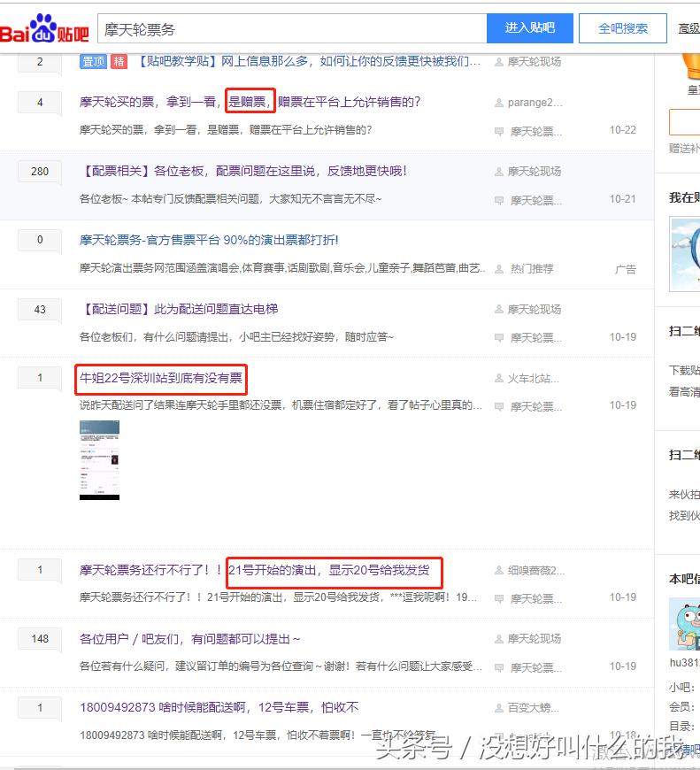Viewport: 700px width, 770px height.
Task: Open pinned post 【贴吧教学贴】网上信息那么多
Action: point(308,61)
